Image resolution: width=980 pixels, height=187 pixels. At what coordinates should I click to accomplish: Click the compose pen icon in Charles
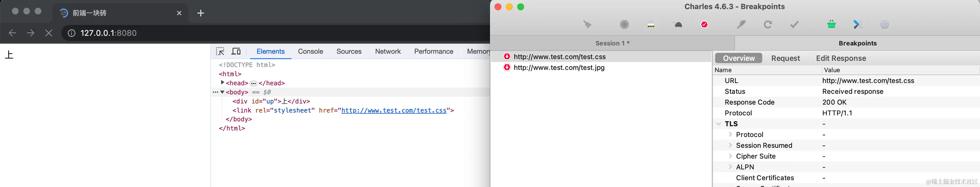click(x=741, y=25)
